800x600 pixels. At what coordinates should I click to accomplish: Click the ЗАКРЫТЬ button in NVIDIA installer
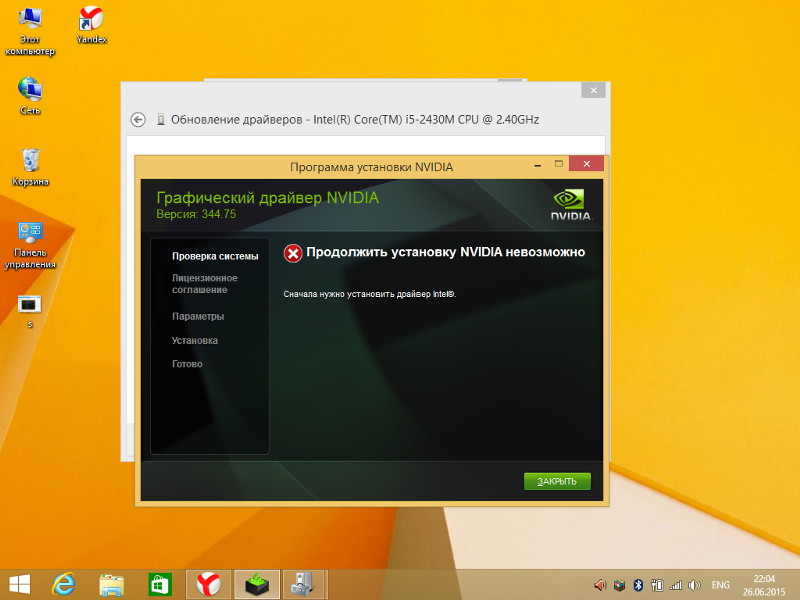[557, 481]
